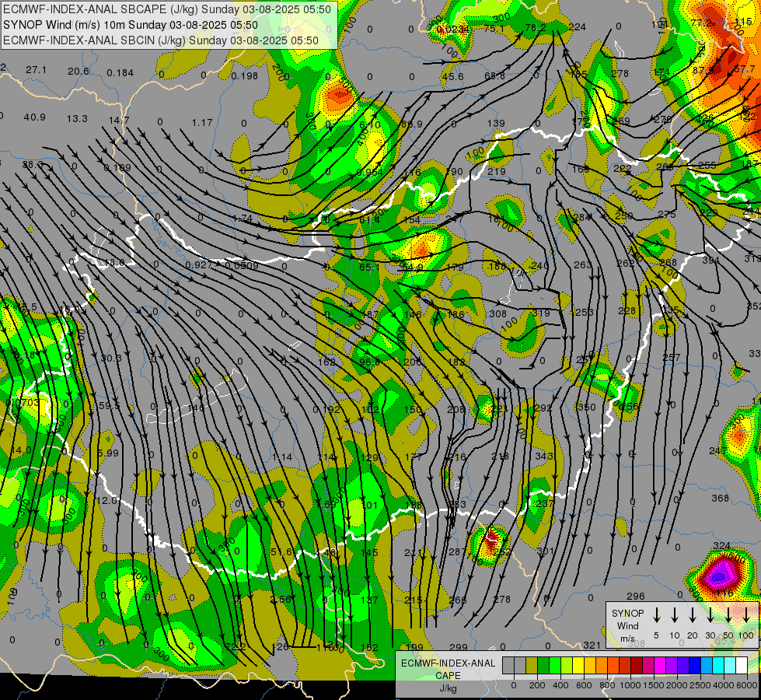
Task: Select the map value 343
Action: point(543,456)
